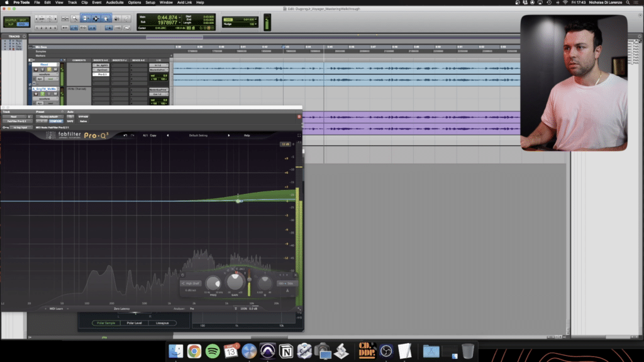The height and width of the screenshot is (362, 644).
Task: Select Polar Level view
Action: coord(135,323)
